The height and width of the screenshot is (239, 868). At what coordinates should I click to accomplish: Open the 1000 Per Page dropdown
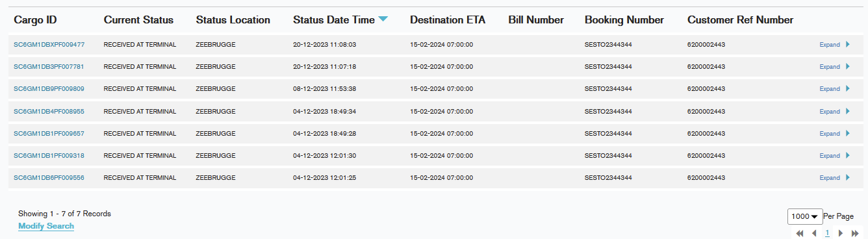805,216
